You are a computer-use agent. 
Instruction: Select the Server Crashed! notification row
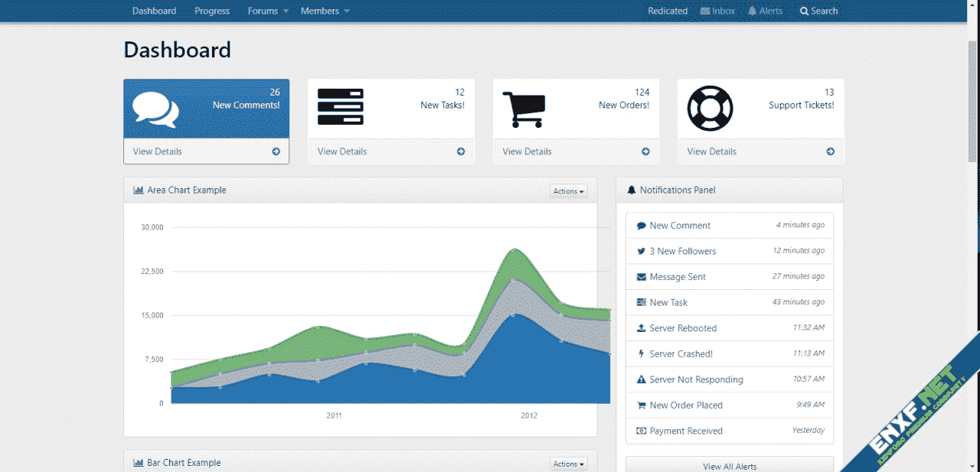point(729,353)
